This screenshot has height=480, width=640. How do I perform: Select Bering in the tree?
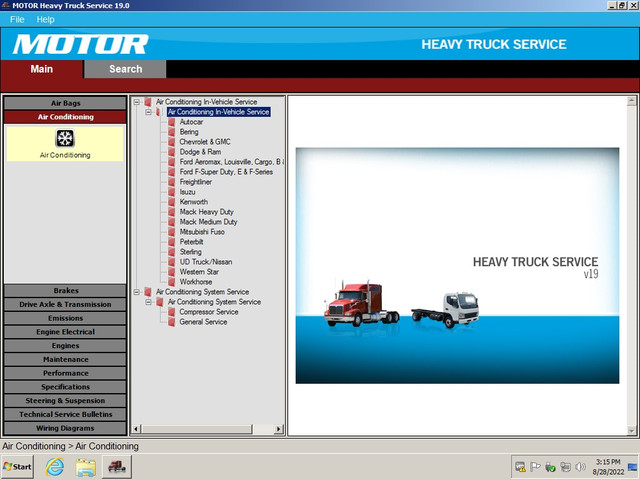tap(189, 132)
